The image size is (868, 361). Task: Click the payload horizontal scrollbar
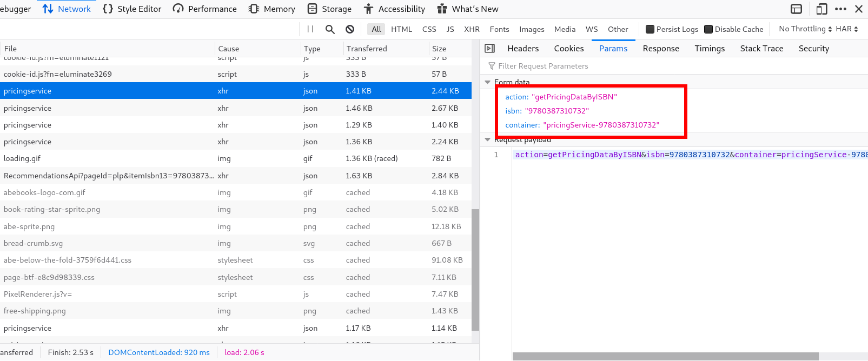click(665, 357)
